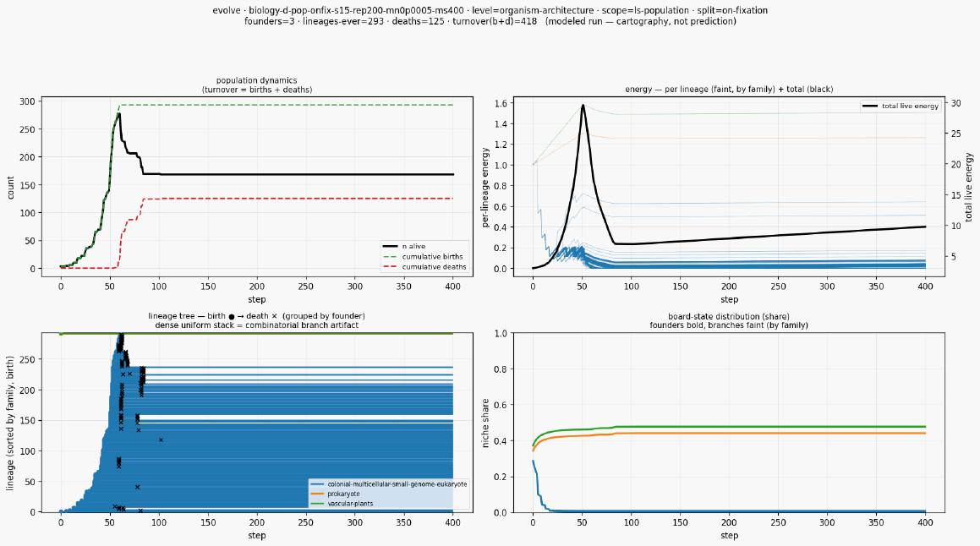Click the peak of the black n alive curve
Image resolution: width=980 pixels, height=546 pixels.
click(x=118, y=114)
